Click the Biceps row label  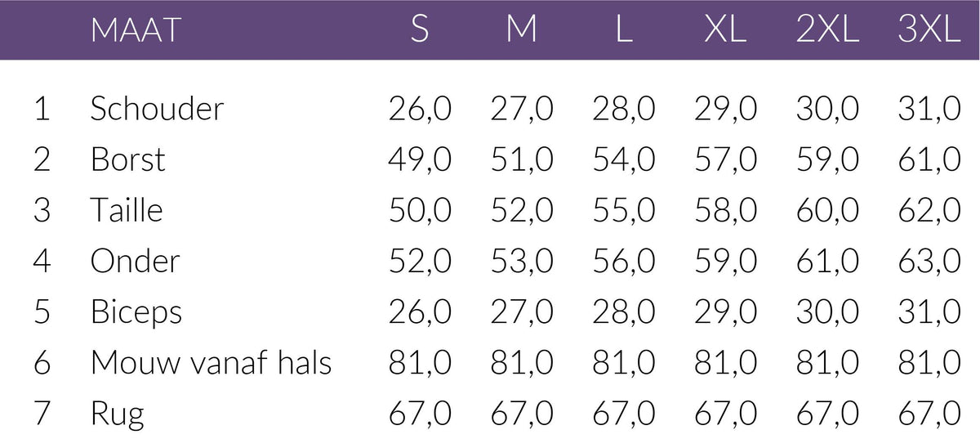(x=136, y=312)
